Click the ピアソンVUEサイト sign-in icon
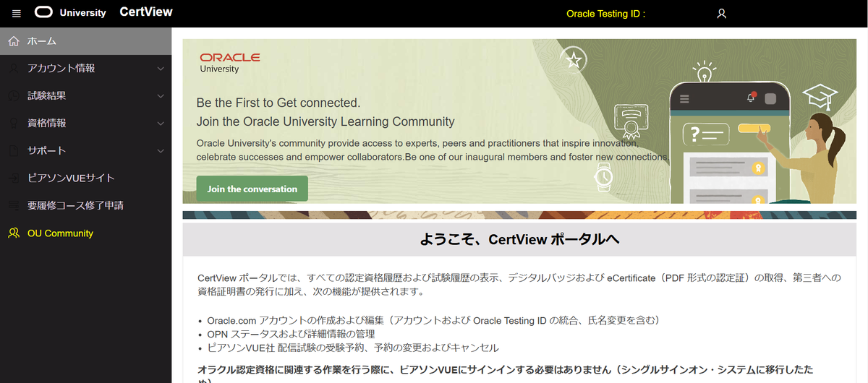 (x=14, y=178)
